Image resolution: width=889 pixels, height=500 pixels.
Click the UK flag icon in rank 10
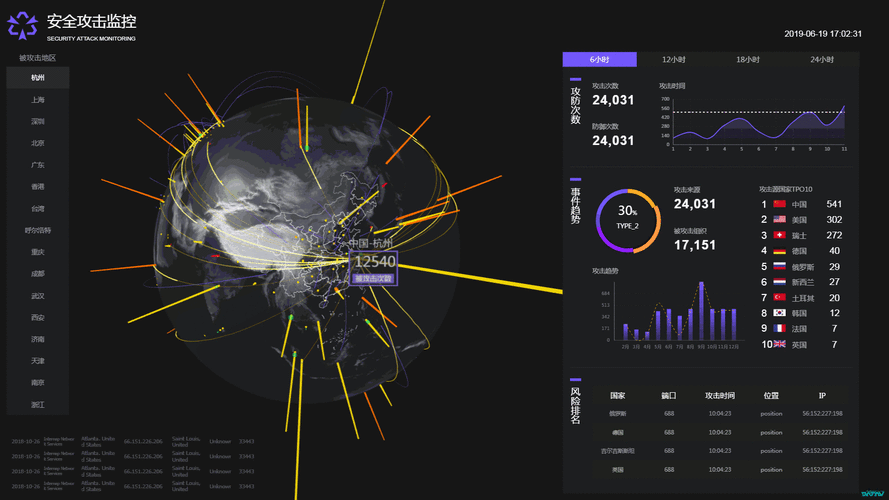coord(780,344)
